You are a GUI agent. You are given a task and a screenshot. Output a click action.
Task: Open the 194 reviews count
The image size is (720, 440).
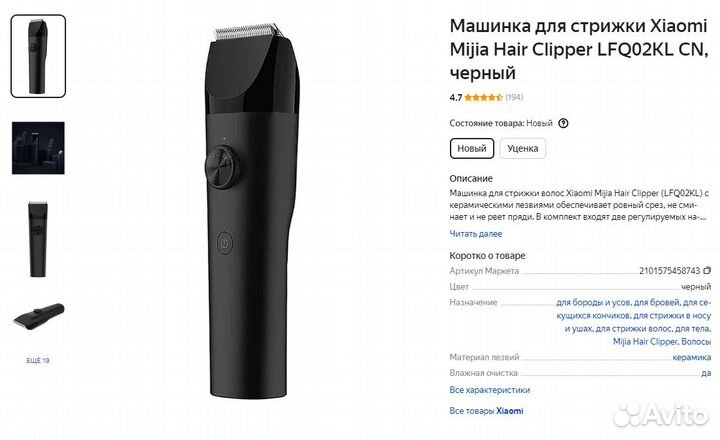514,97
